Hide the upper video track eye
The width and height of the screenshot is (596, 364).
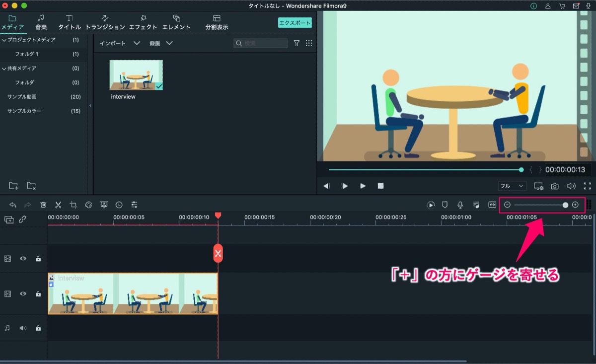click(x=23, y=259)
